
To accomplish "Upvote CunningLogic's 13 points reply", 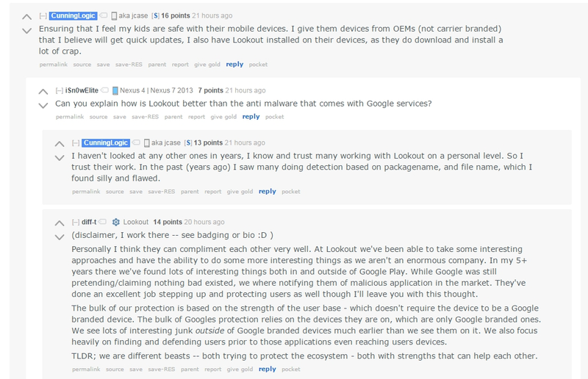I will click(60, 144).
